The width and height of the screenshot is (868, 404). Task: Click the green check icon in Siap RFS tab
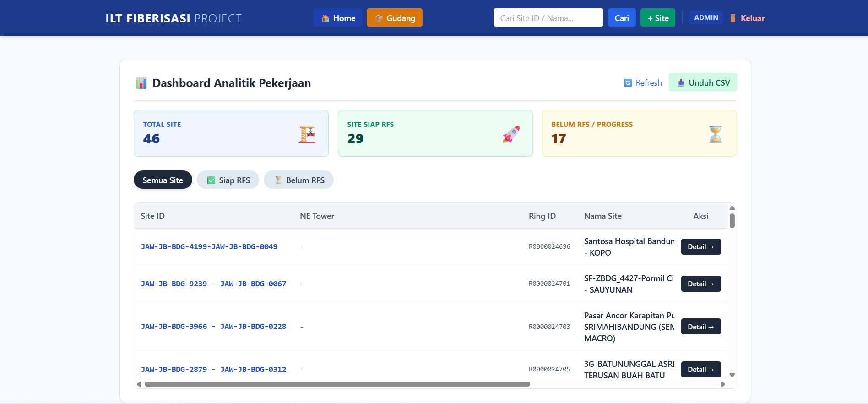point(211,180)
